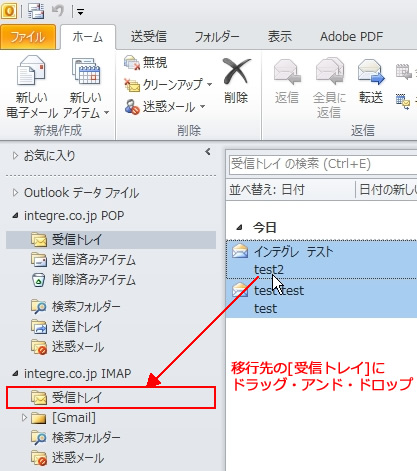Click the Send/Receive All Folders quick access icon

coord(36,11)
